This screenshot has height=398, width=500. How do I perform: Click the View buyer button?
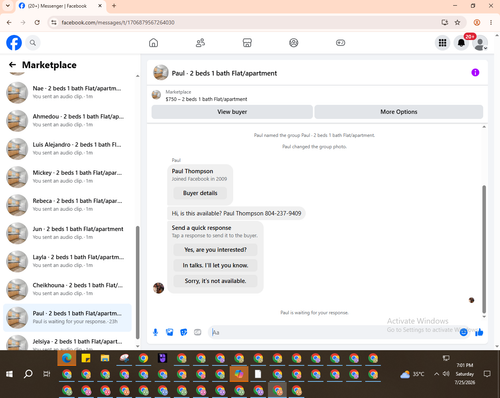[232, 112]
